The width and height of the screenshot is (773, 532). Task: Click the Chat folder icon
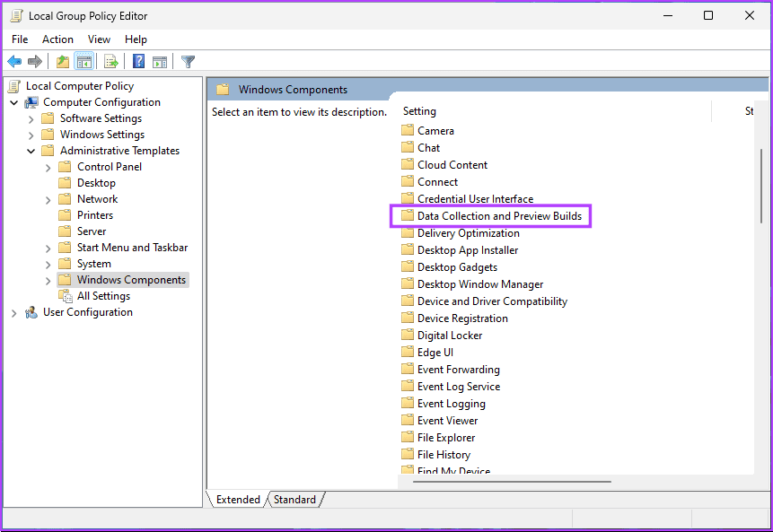click(x=408, y=147)
